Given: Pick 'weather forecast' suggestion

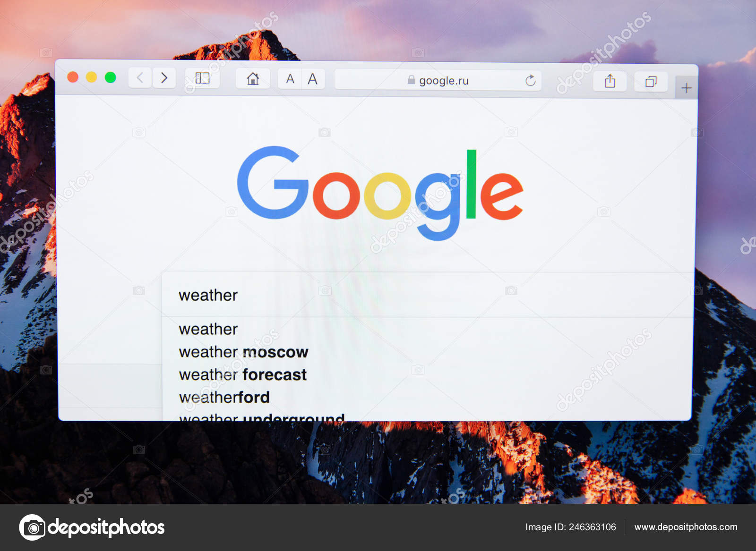Looking at the screenshot, I should (242, 374).
